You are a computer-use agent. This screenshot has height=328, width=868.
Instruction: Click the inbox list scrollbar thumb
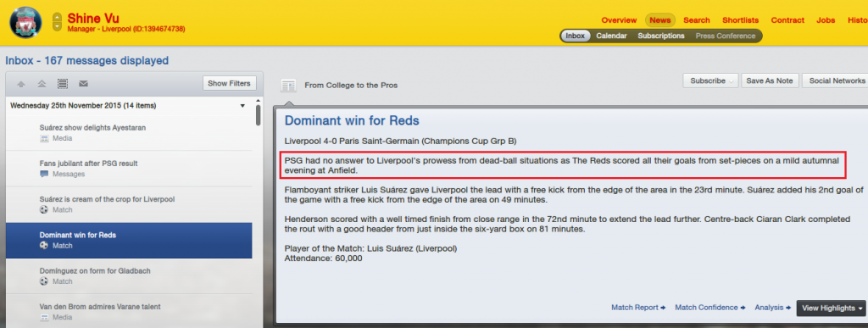coord(259,115)
